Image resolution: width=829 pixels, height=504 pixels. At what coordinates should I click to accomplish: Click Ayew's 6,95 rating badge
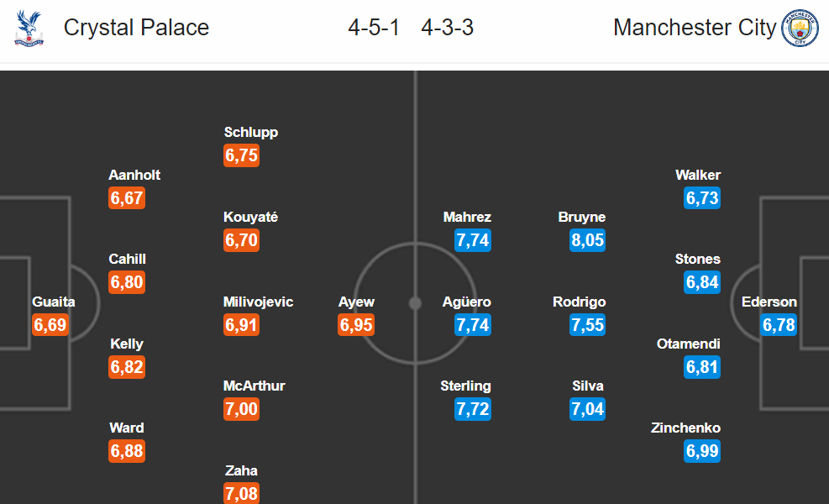(356, 325)
